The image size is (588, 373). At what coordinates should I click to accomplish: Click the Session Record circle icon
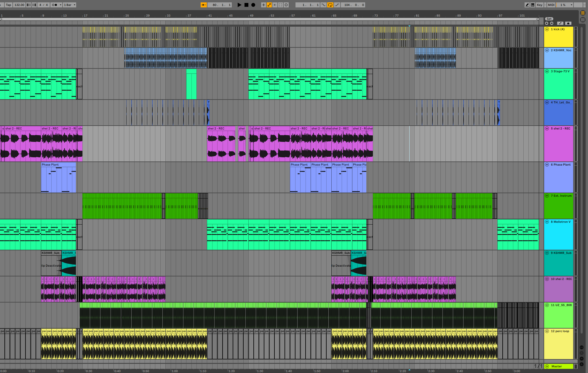tap(286, 5)
